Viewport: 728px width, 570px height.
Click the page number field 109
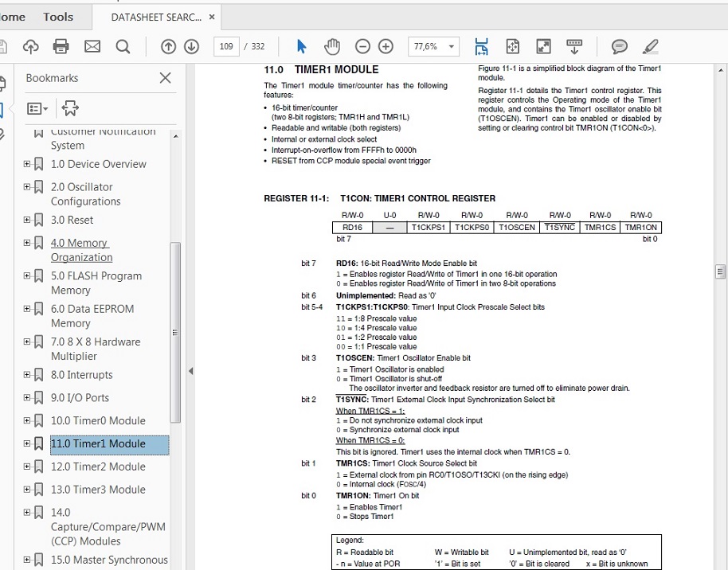tap(226, 46)
